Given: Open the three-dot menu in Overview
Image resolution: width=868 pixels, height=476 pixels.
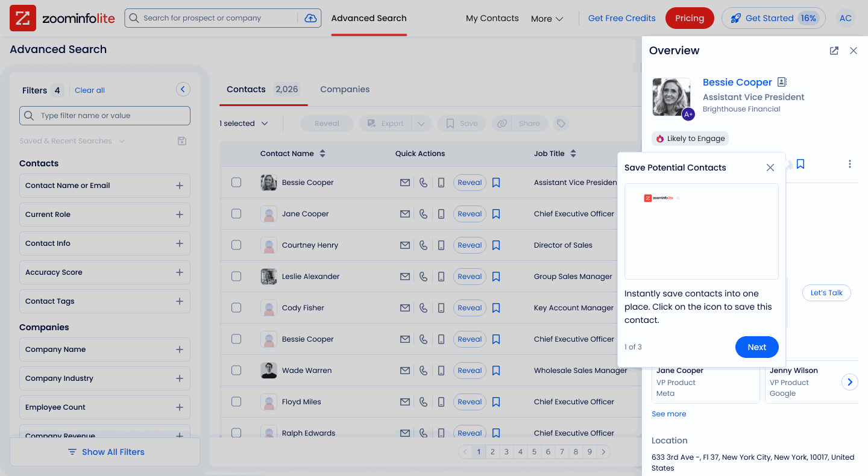Looking at the screenshot, I should pos(850,164).
